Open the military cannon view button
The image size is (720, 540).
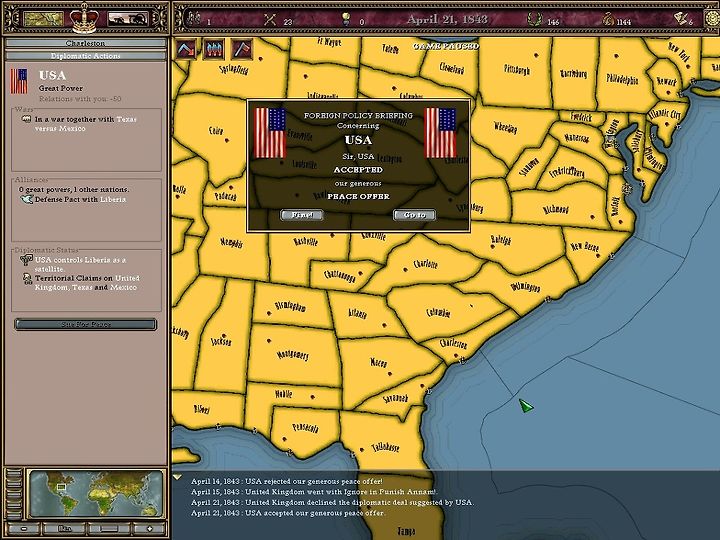128,19
